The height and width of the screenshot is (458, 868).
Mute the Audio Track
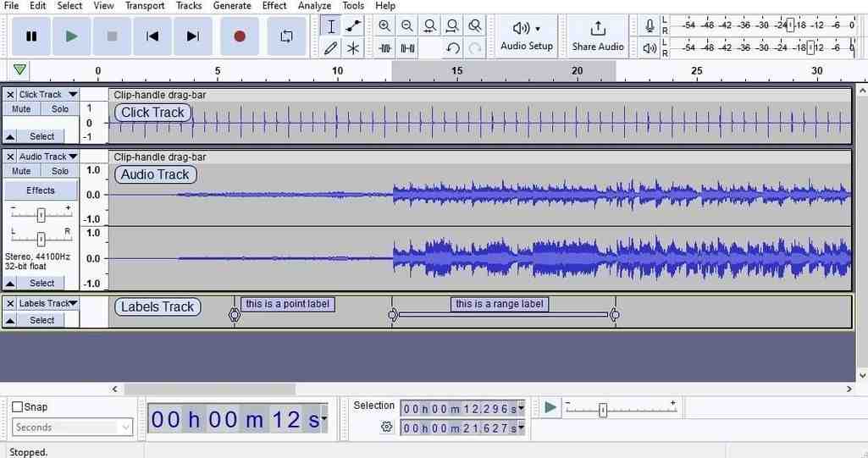tap(21, 171)
